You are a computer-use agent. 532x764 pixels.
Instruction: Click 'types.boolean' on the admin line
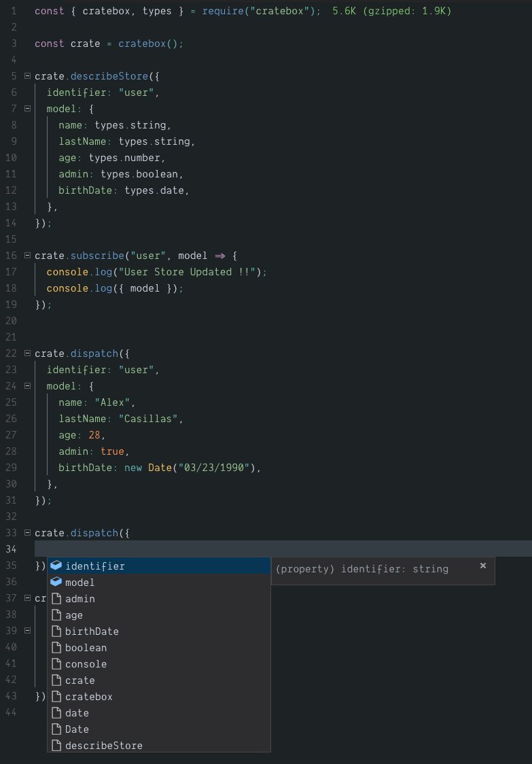139,174
